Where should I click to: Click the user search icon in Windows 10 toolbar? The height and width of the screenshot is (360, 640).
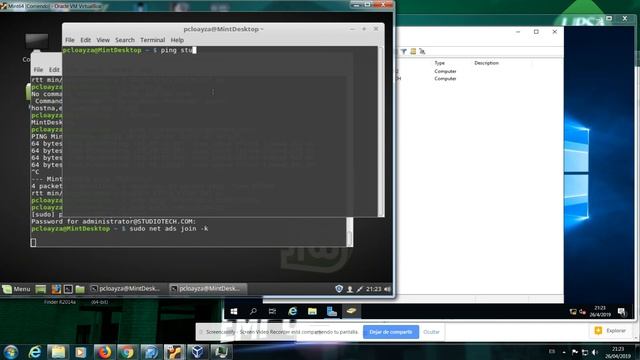[x=422, y=51]
